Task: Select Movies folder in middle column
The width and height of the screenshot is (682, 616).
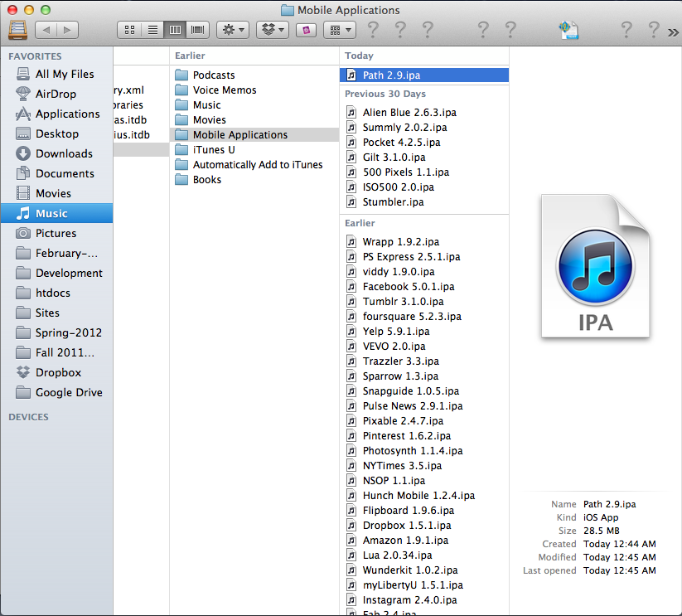Action: pos(254,119)
